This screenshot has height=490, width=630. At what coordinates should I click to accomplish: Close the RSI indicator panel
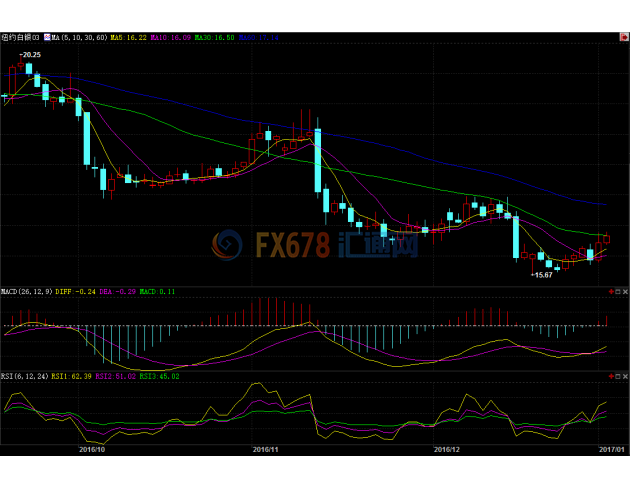(x=625, y=376)
